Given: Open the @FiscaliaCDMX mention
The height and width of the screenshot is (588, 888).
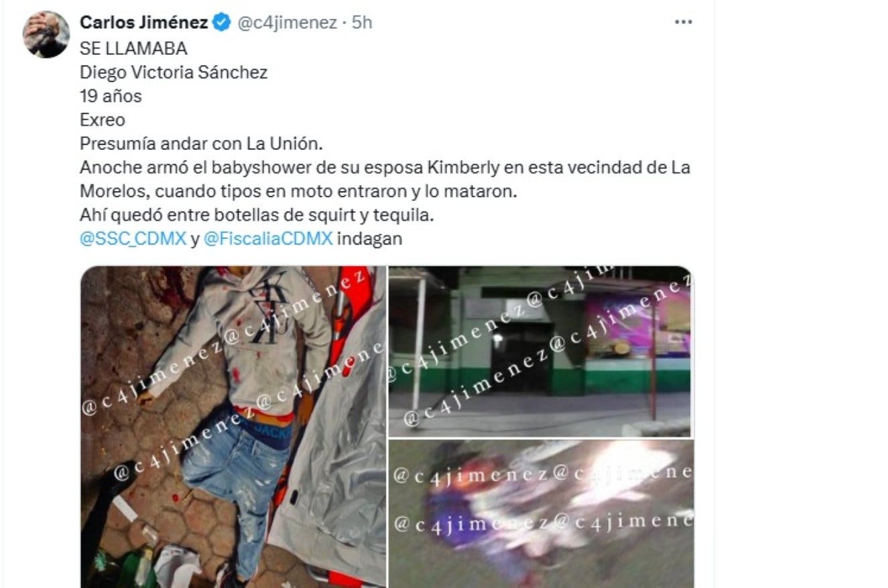Looking at the screenshot, I should coord(267,238).
